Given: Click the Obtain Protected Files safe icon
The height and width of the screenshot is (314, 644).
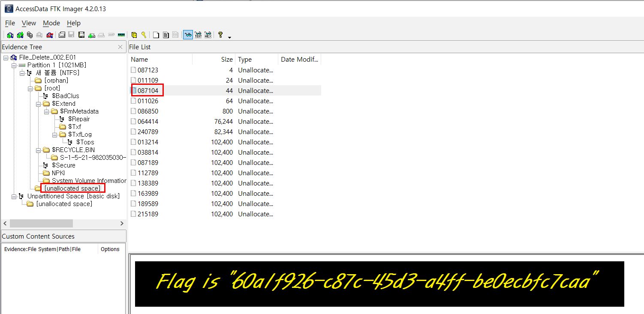Looking at the screenshot, I should [134, 35].
